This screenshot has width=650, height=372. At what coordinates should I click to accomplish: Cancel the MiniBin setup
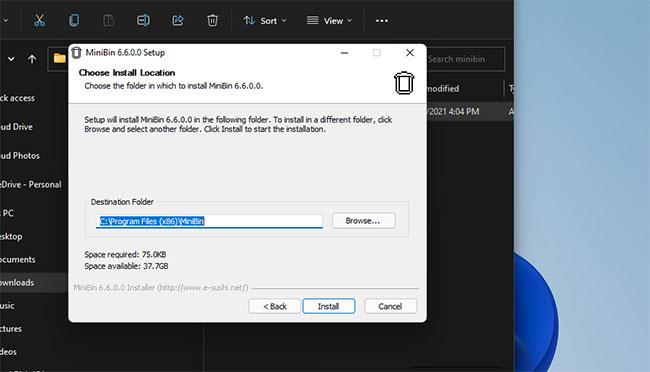[x=390, y=306]
